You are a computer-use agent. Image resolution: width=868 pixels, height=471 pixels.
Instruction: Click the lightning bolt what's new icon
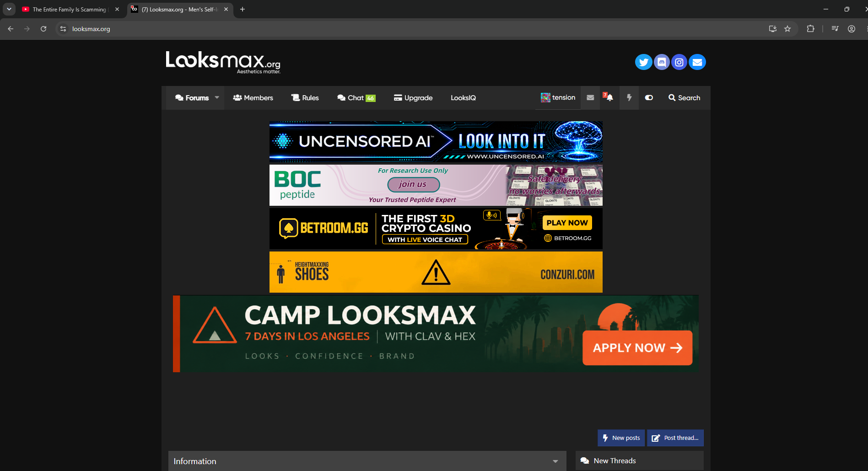coord(629,97)
